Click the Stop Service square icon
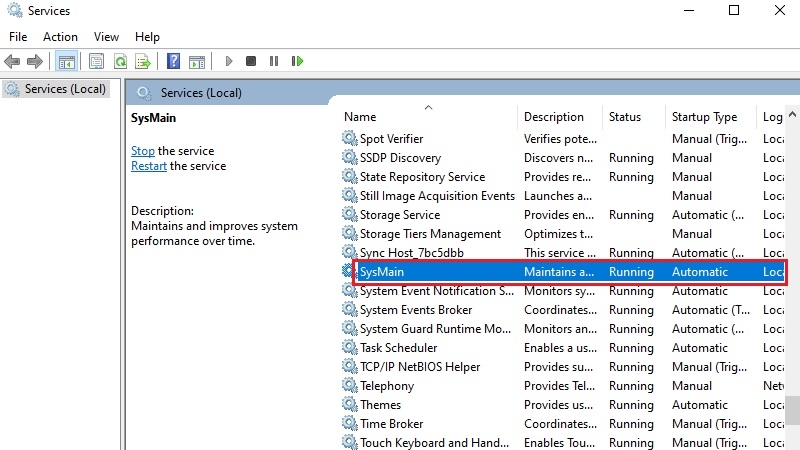Viewport: 800px width, 450px height. [251, 61]
